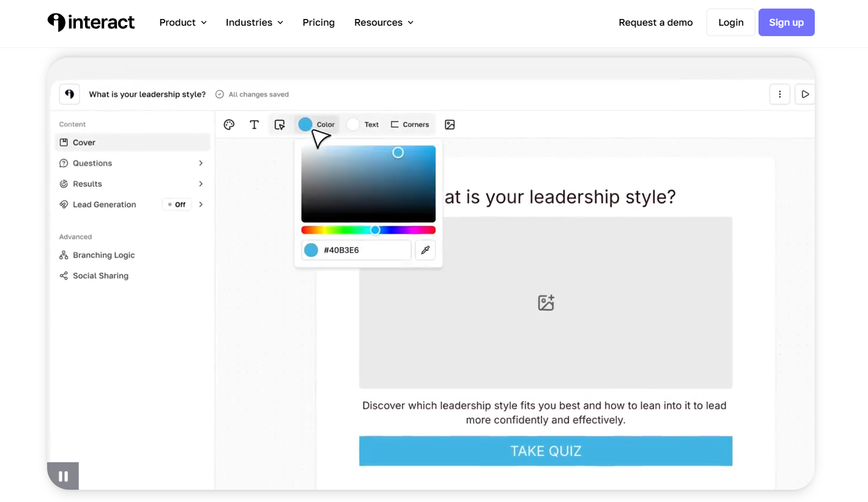Open the Product dropdown menu
The width and height of the screenshot is (868, 502).
pyautogui.click(x=183, y=23)
